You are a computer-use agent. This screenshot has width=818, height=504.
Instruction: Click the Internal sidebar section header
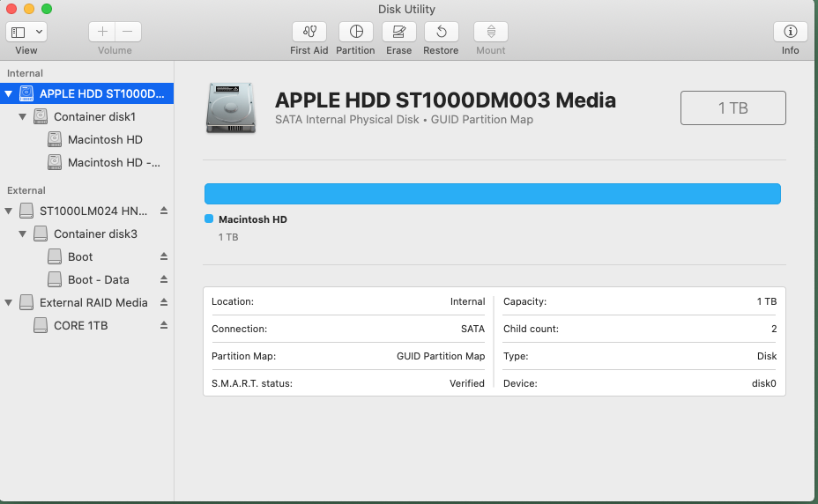click(x=25, y=73)
